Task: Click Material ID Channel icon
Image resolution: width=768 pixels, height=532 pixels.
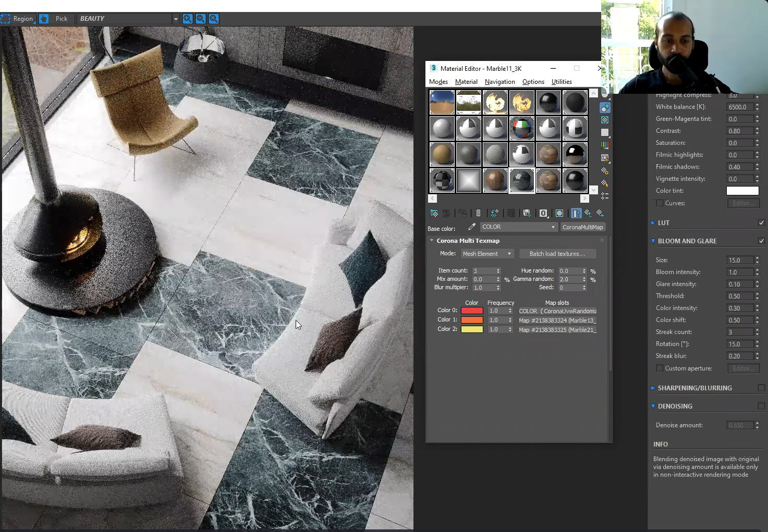Action: (x=543, y=213)
